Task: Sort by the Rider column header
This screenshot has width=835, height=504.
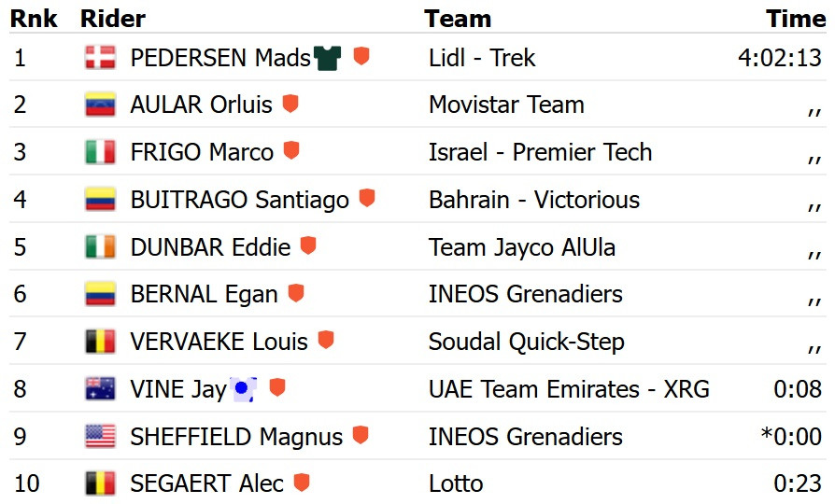Action: tap(113, 19)
